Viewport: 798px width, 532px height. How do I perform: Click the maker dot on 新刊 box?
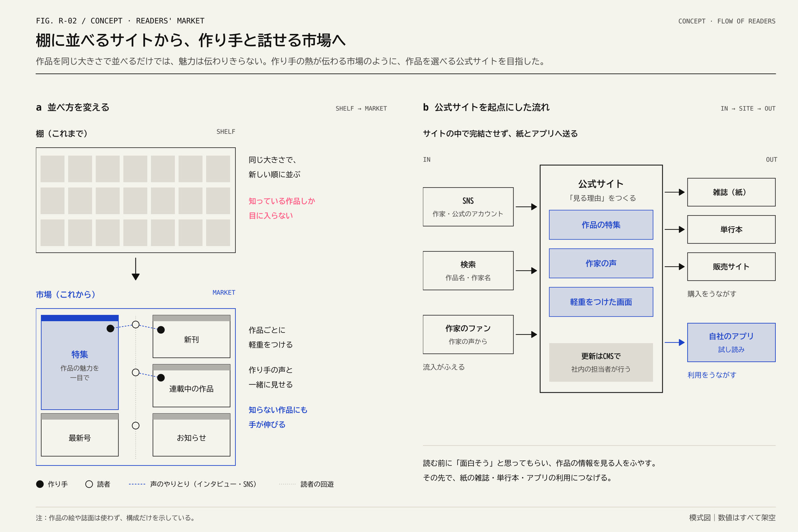click(161, 330)
